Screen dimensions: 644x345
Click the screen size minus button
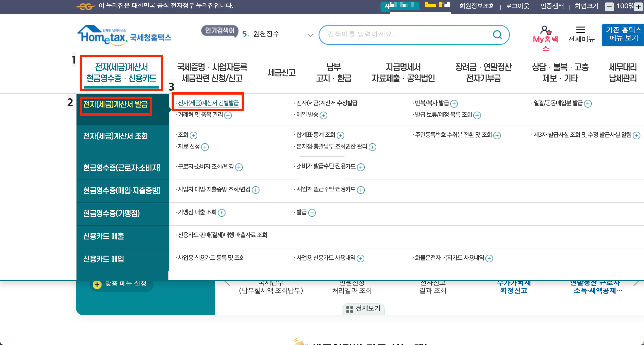pyautogui.click(x=609, y=7)
